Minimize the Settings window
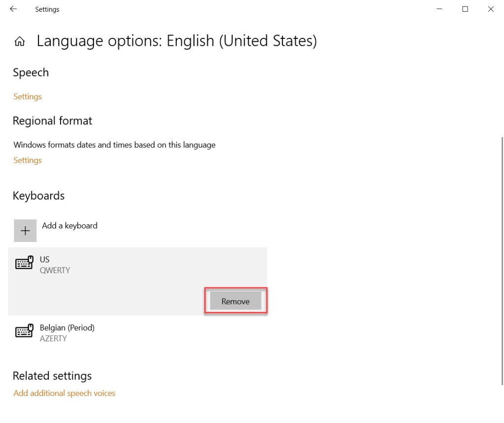 [x=439, y=9]
